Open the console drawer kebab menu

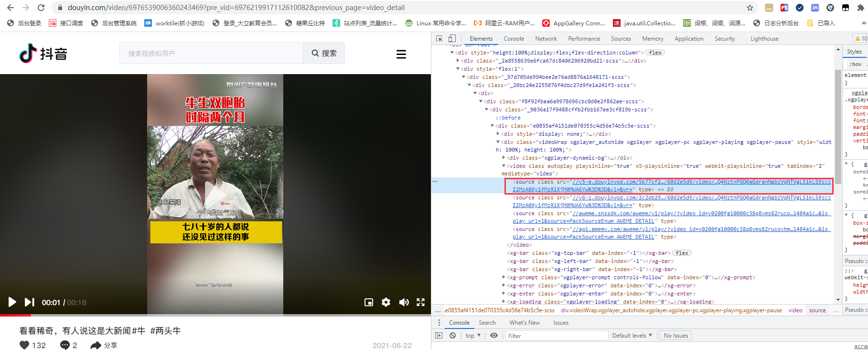439,323
